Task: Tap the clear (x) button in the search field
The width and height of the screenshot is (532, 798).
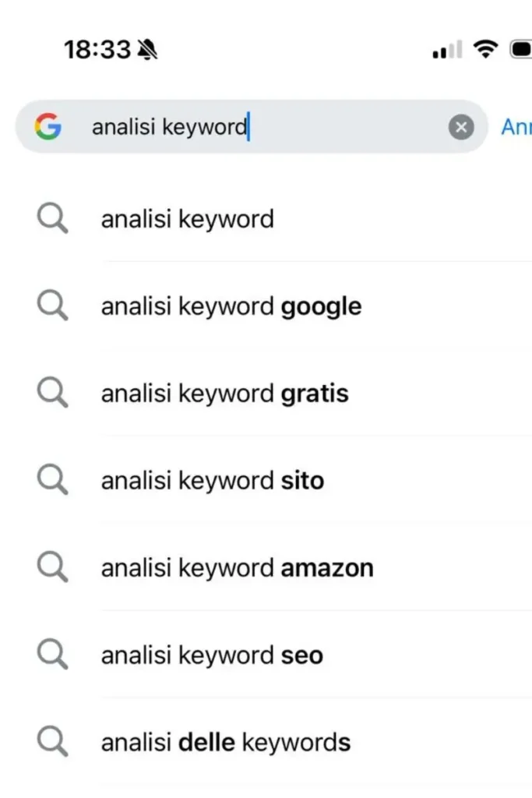Action: click(x=460, y=127)
